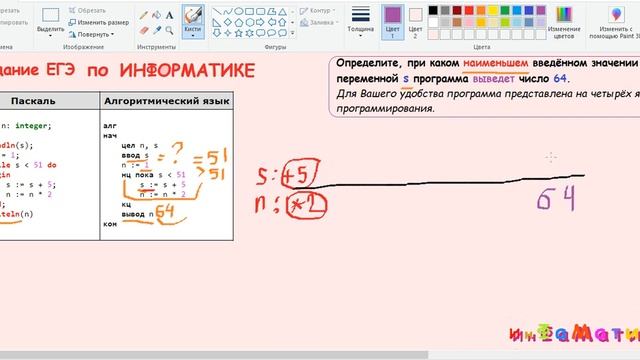Pick the dark red color swatch
Image resolution: width=640 pixels, height=360 pixels.
[457, 10]
